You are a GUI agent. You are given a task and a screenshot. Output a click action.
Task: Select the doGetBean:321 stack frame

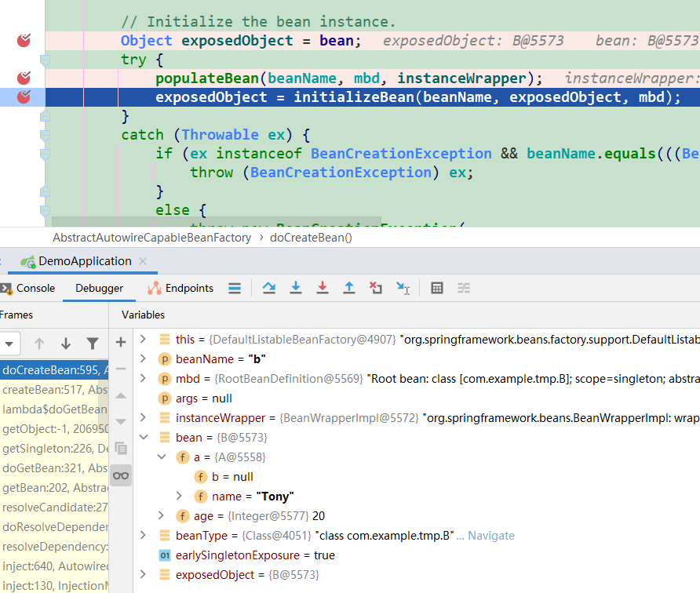click(x=54, y=468)
